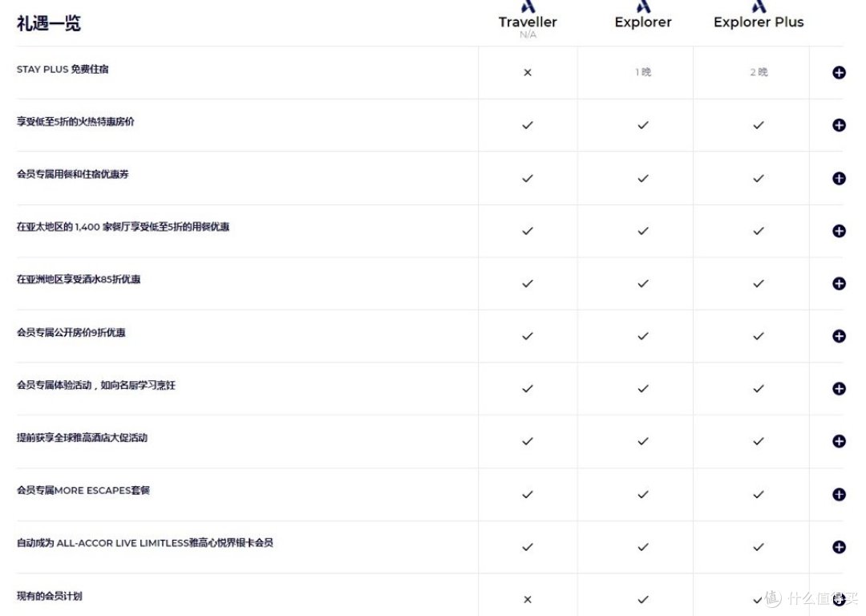
Task: Select the Explorer membership column header
Action: (642, 22)
